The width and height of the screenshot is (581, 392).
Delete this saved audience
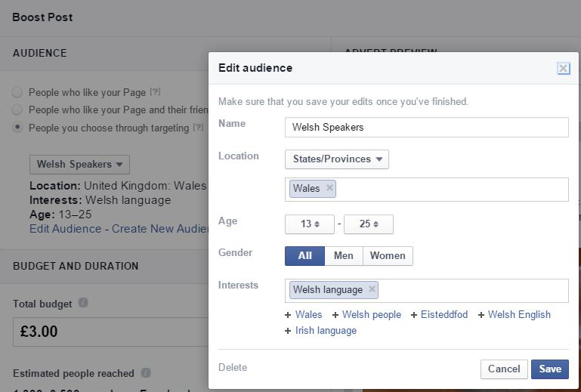coord(233,368)
